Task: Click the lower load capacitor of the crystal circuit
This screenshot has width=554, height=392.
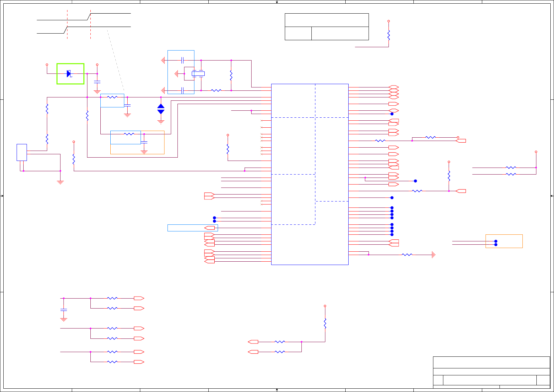Action: click(182, 90)
